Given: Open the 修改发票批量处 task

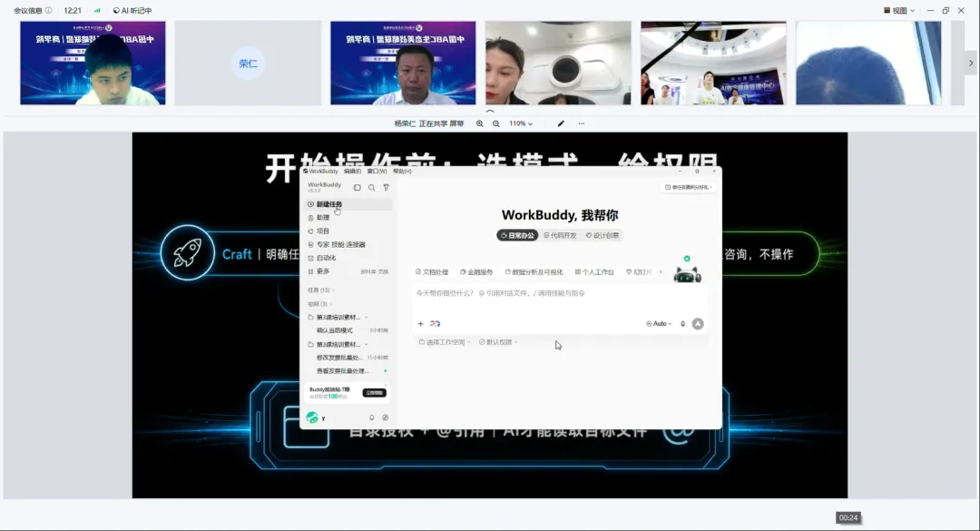Looking at the screenshot, I should [x=348, y=358].
